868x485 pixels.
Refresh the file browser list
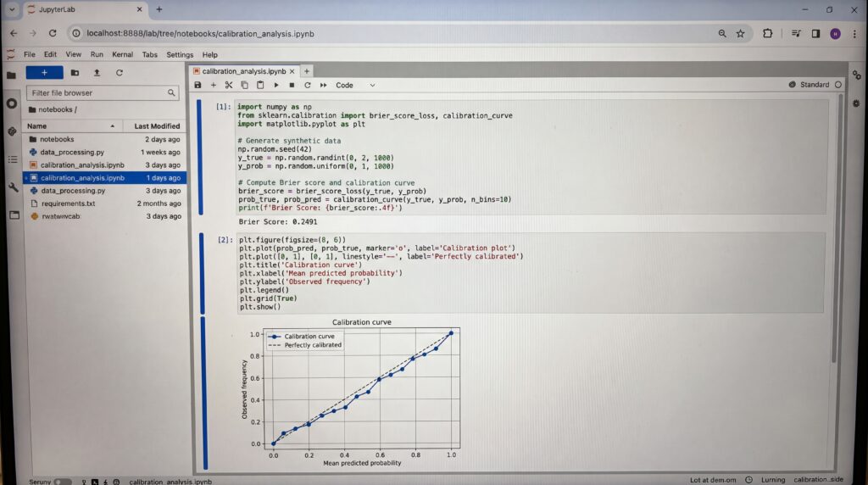[119, 73]
